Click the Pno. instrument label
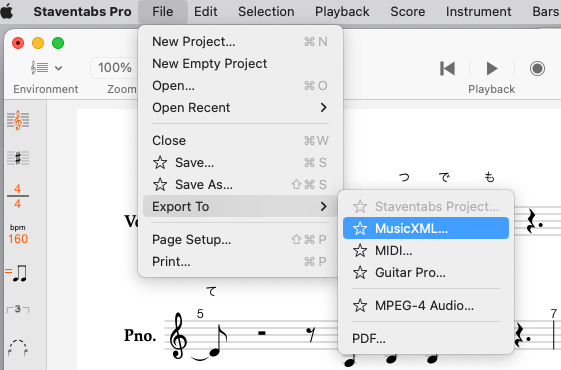This screenshot has height=370, width=561. point(140,336)
